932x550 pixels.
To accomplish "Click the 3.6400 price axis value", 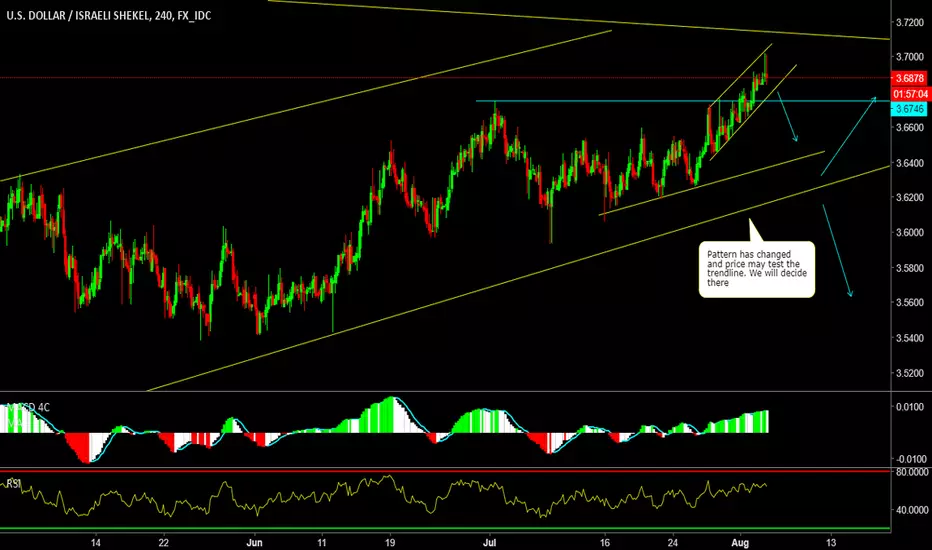I will tap(909, 163).
